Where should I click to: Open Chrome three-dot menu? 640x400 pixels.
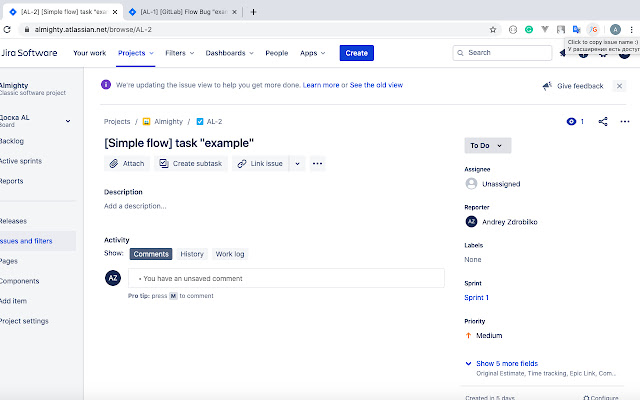coord(631,29)
